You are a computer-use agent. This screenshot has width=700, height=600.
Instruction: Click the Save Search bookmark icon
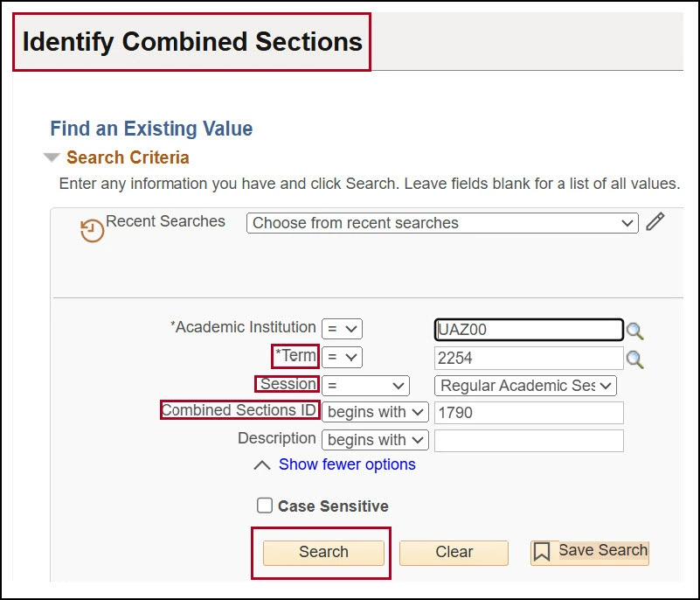coord(542,552)
